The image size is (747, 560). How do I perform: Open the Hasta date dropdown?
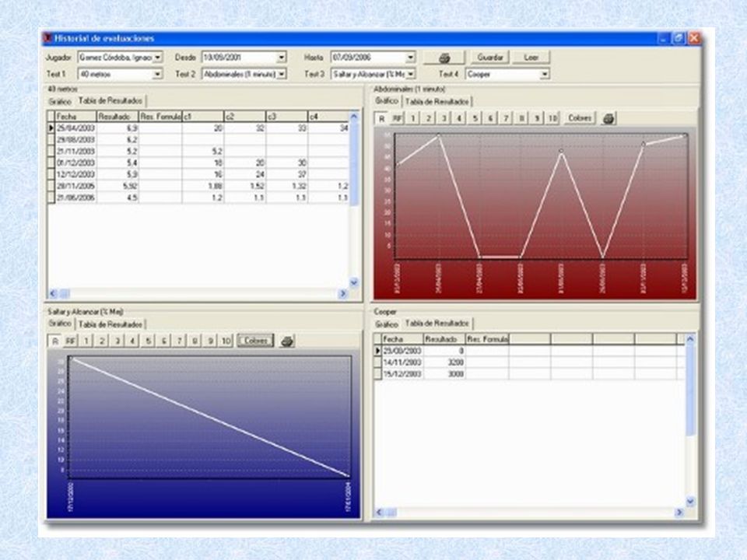410,58
